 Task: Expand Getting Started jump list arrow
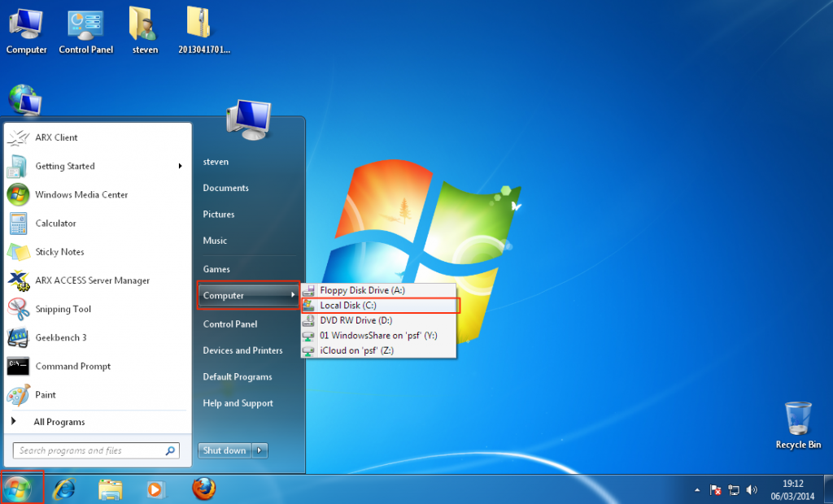click(x=181, y=166)
